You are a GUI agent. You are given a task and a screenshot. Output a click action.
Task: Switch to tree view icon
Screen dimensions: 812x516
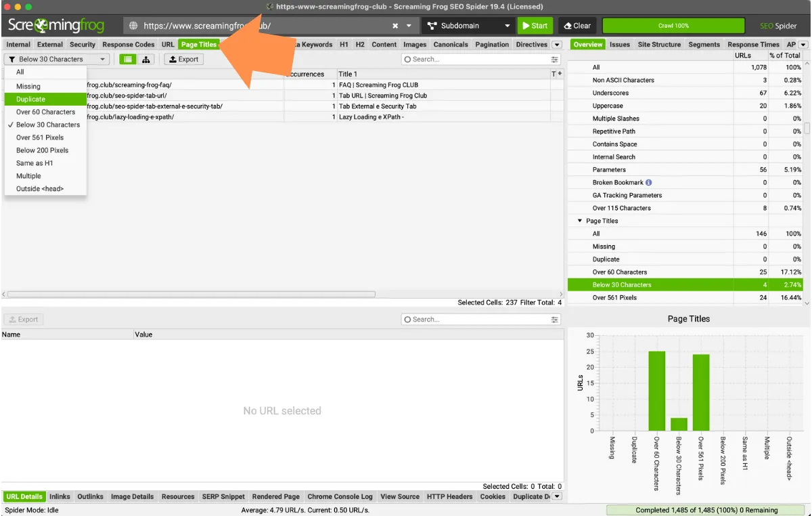pyautogui.click(x=145, y=60)
